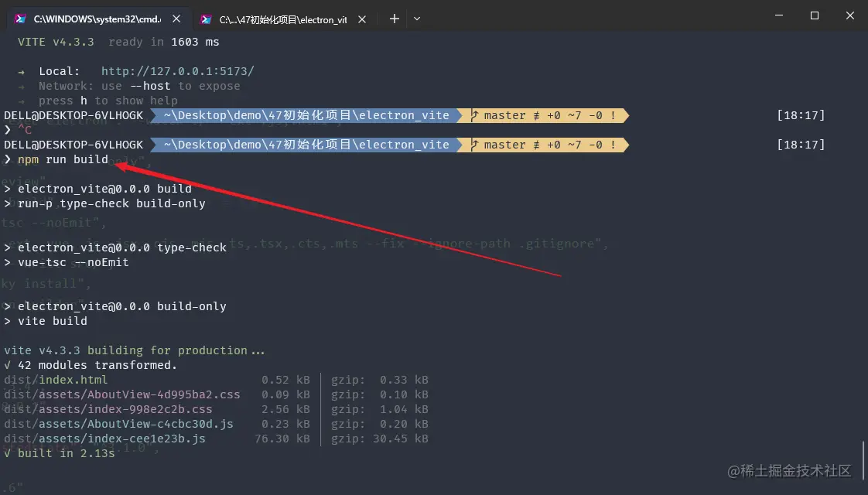868x495 pixels.
Task: Click 'electron_vite@0.0.0 build-only' line
Action: pyautogui.click(x=121, y=306)
